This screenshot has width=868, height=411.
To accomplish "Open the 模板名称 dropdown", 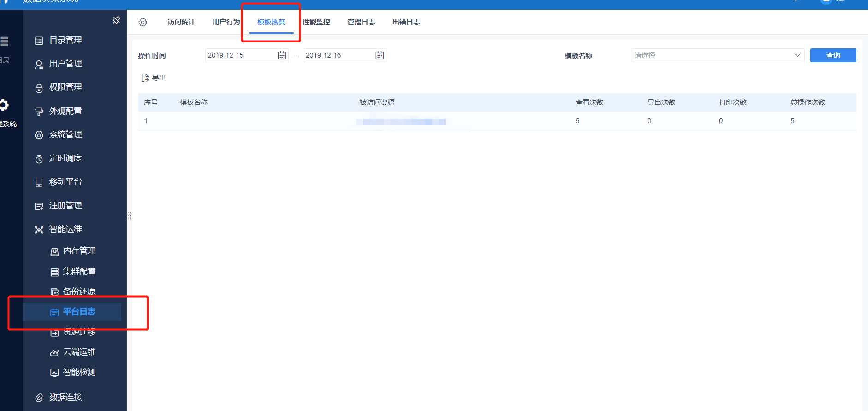I will (718, 55).
